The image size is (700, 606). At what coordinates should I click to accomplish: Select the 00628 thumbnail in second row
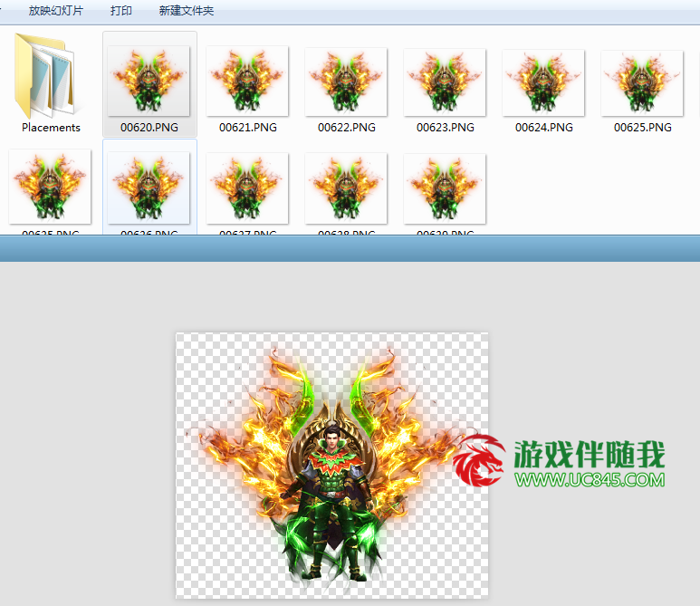pos(346,188)
